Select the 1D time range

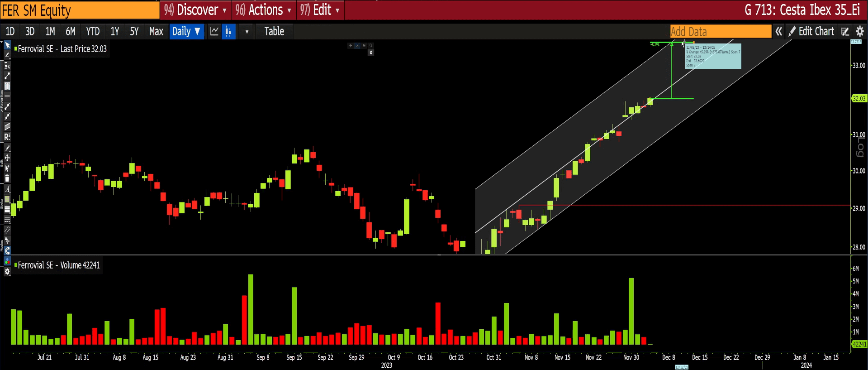tap(10, 31)
